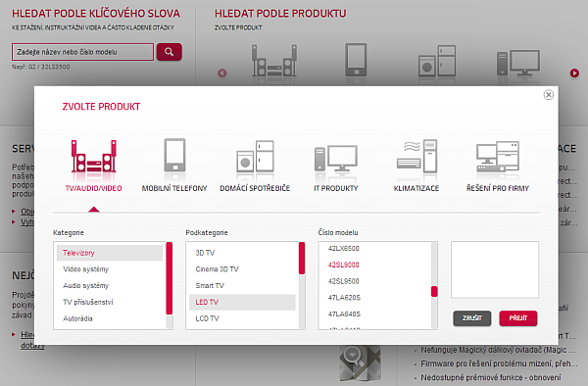The height and width of the screenshot is (386, 588).
Task: Select model 42LX6500
Action: (x=344, y=249)
